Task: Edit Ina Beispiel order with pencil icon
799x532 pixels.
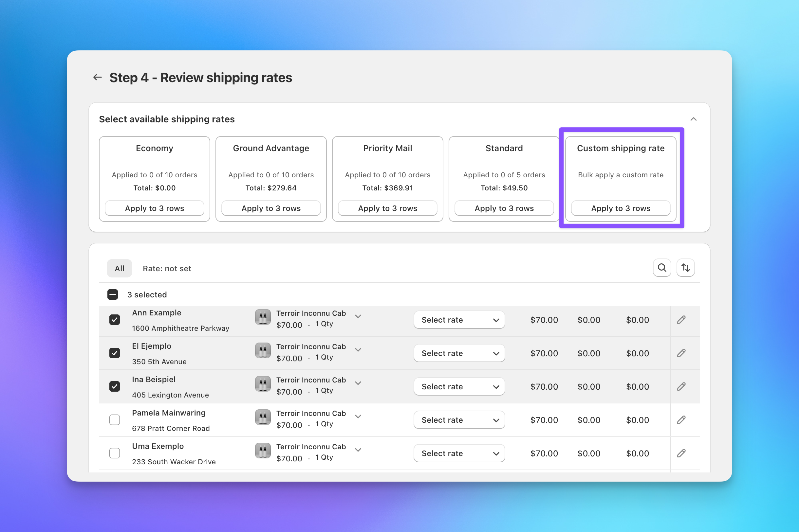Action: pyautogui.click(x=681, y=386)
